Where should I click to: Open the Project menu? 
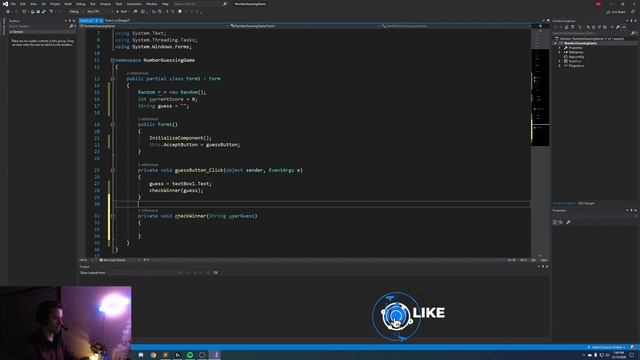click(55, 4)
